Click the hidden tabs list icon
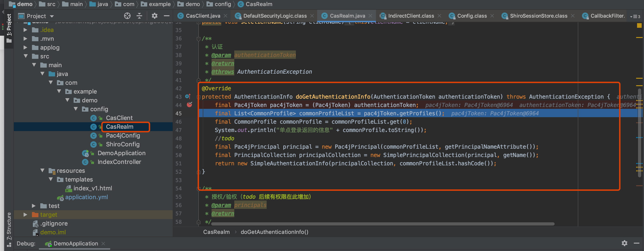This screenshot has width=644, height=251. tap(635, 16)
